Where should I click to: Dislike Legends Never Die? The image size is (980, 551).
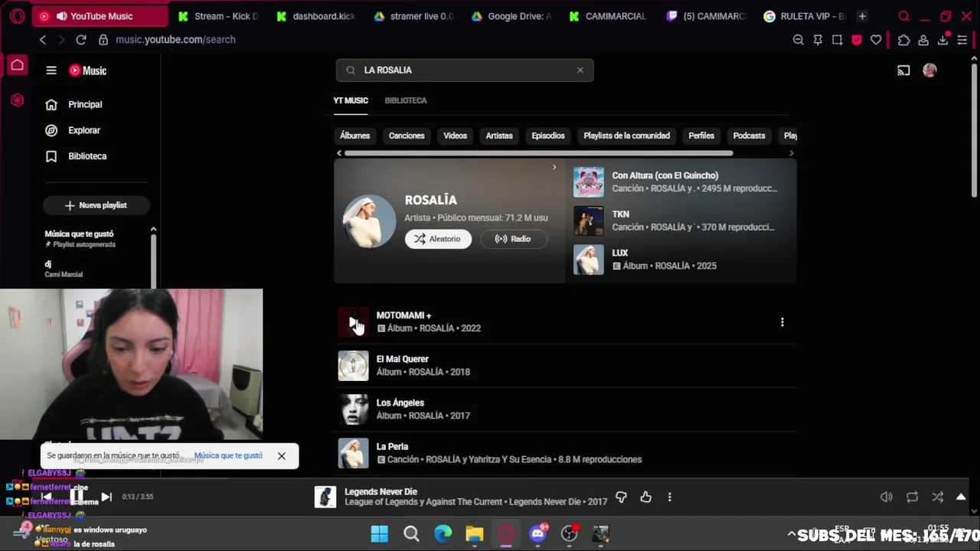621,497
